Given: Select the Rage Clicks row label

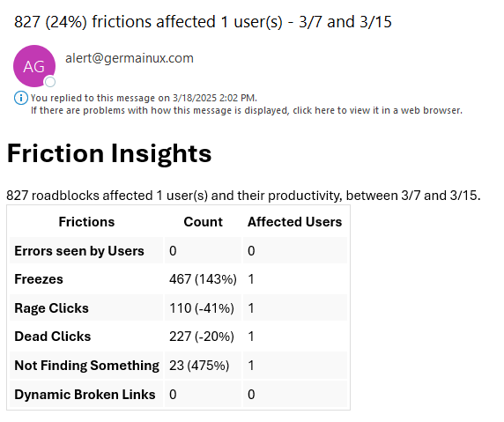Looking at the screenshot, I should [x=51, y=307].
